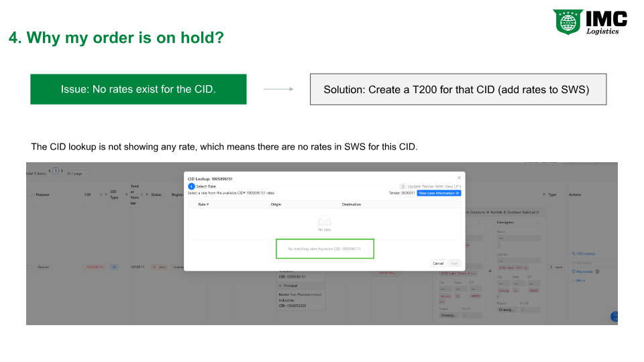Click the View Lane Information button
The height and width of the screenshot is (362, 644).
(439, 193)
